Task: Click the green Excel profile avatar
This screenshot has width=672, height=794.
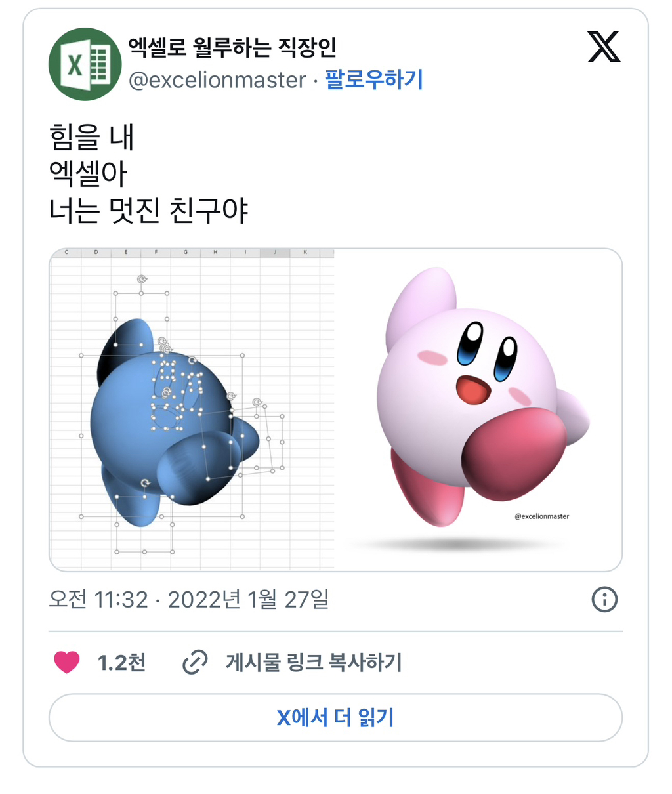Action: pyautogui.click(x=85, y=64)
